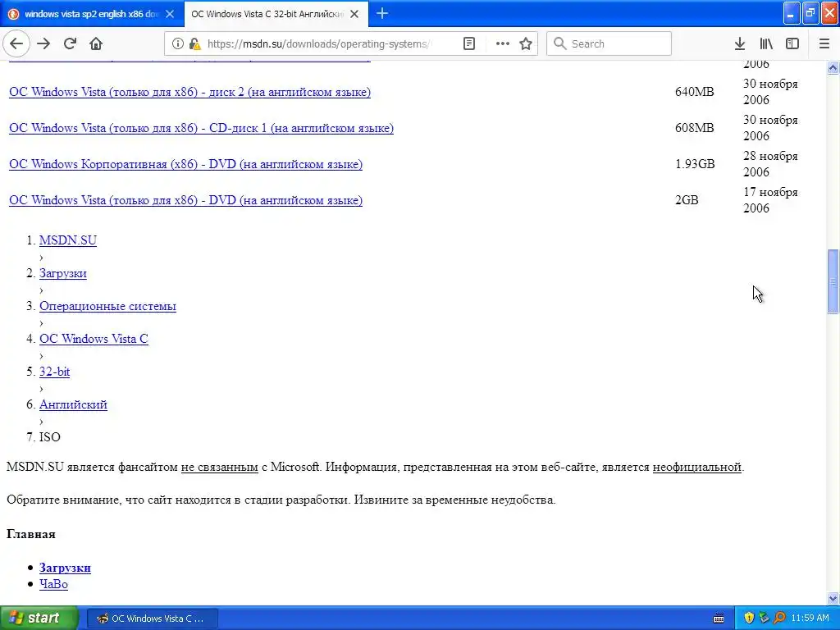Viewport: 840px width, 630px height.
Task: Go forward with the Forward arrow
Action: (43, 43)
